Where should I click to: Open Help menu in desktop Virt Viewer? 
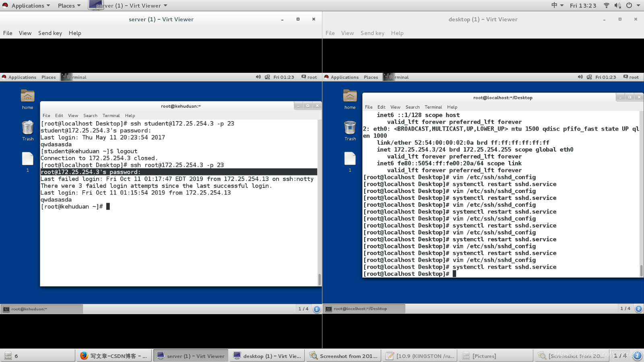(x=397, y=33)
